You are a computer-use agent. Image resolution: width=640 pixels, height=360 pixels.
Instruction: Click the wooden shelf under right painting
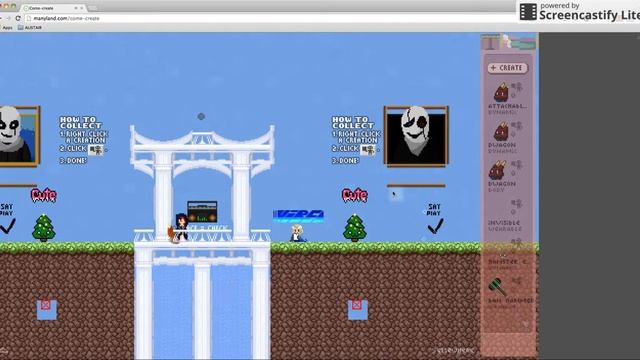416,185
